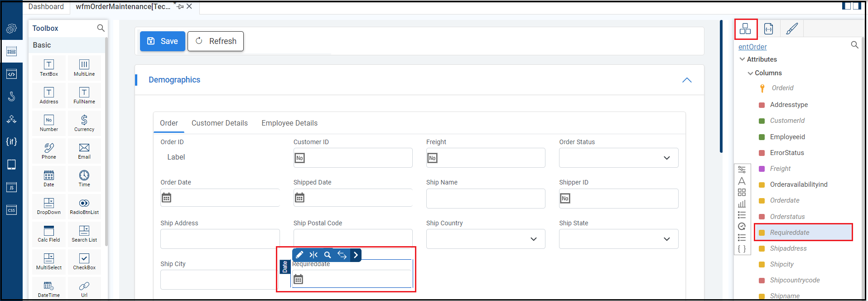Viewport: 868px width, 301px height.
Task: Expand field toolbar with the right chevron
Action: (x=356, y=255)
